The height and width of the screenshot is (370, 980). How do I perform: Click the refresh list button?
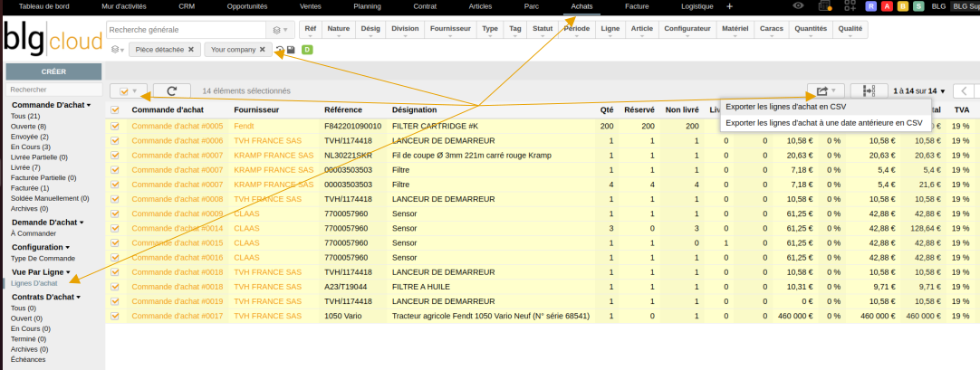pyautogui.click(x=172, y=91)
